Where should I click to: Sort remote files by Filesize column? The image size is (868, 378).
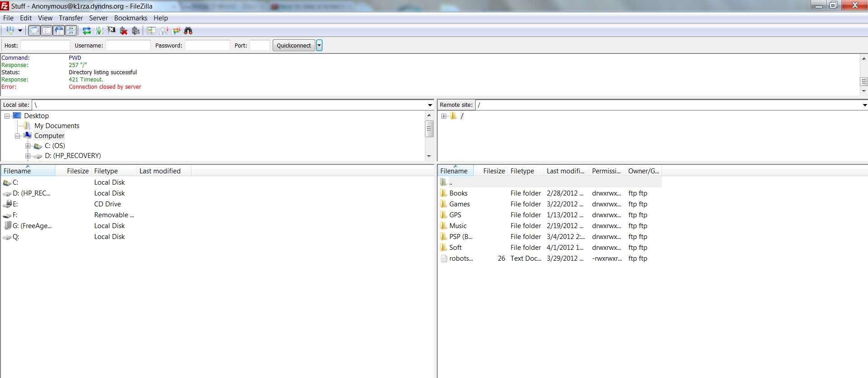(491, 171)
